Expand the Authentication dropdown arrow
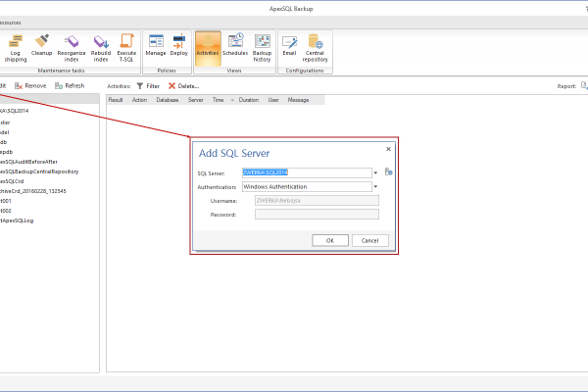This screenshot has width=588, height=392. [x=375, y=186]
